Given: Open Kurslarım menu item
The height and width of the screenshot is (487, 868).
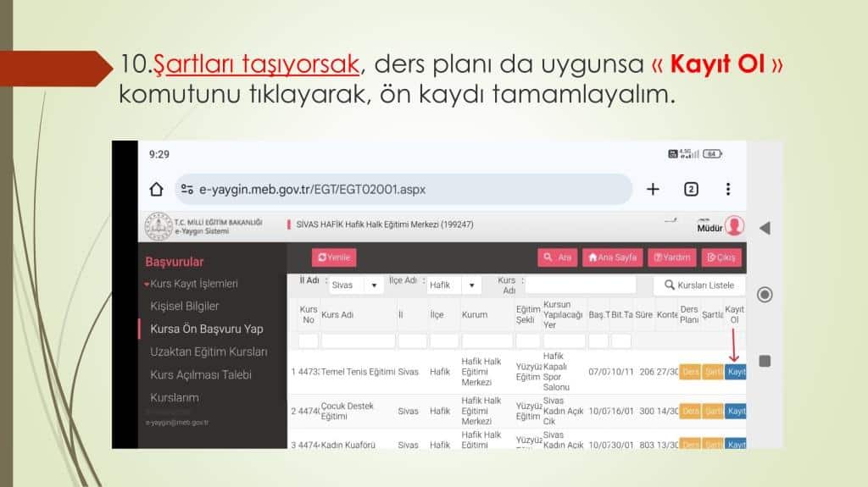Looking at the screenshot, I should 175,398.
